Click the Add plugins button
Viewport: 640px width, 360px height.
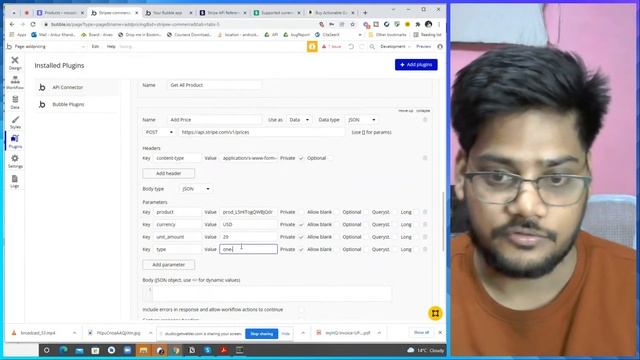click(x=416, y=64)
